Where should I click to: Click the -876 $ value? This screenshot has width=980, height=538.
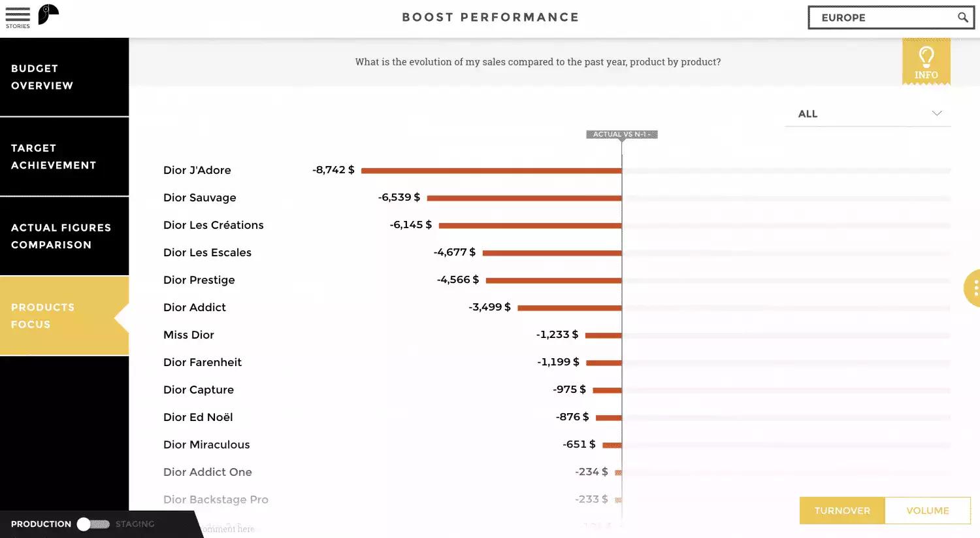(572, 417)
